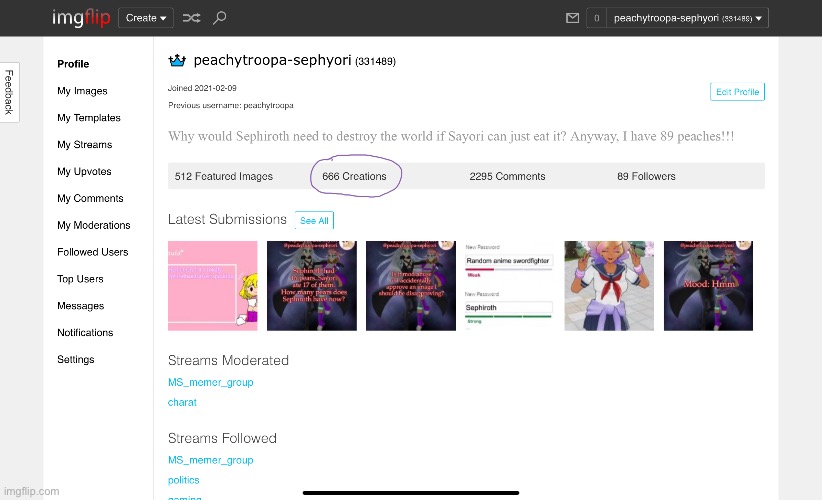Open the 2295 Comments stat
Image resolution: width=822 pixels, height=500 pixels.
507,176
